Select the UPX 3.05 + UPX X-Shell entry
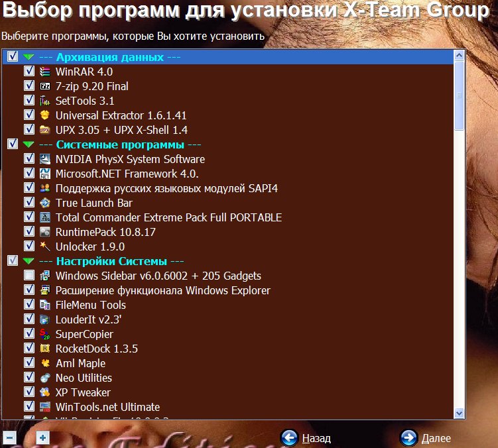 (121, 130)
